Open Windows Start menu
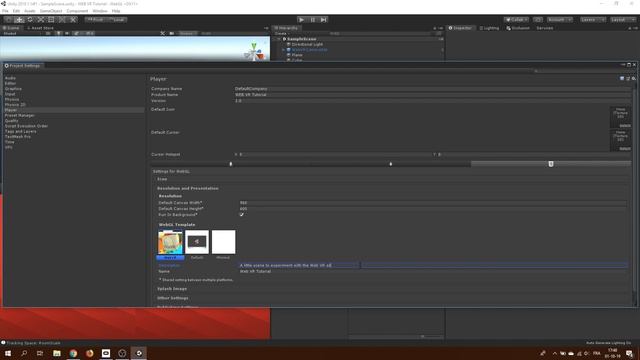The width and height of the screenshot is (640, 360). pos(8,353)
